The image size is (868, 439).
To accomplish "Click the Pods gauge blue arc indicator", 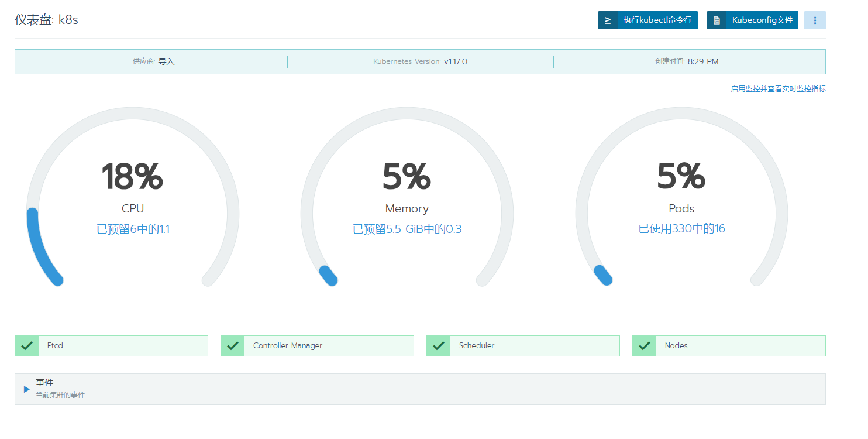I will point(603,276).
